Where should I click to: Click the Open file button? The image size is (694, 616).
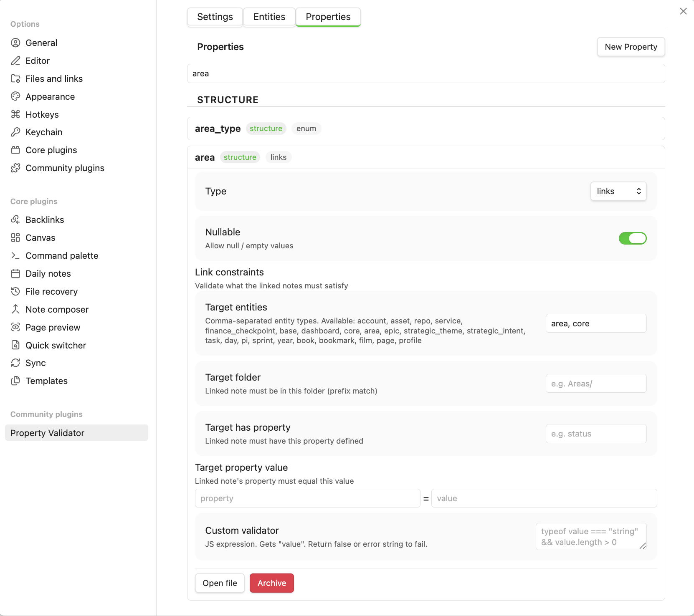pyautogui.click(x=220, y=583)
